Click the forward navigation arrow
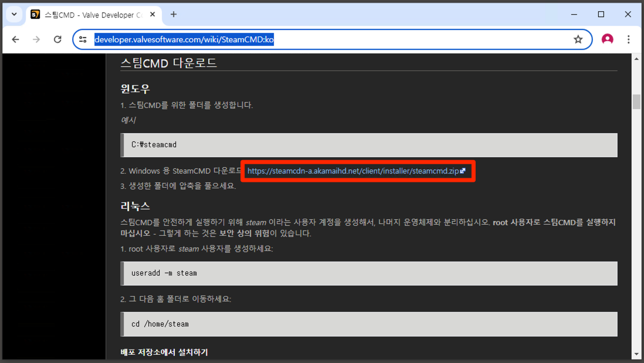 (x=36, y=39)
